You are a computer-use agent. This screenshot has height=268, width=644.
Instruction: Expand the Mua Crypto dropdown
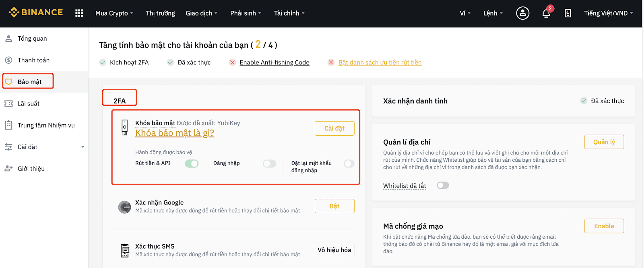[114, 13]
